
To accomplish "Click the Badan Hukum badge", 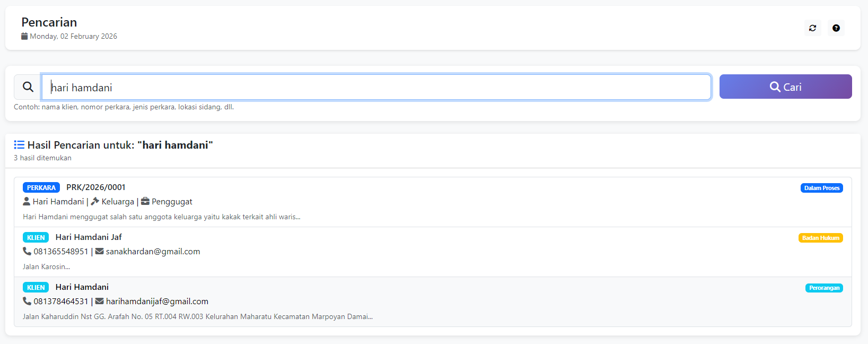I will tap(820, 238).
